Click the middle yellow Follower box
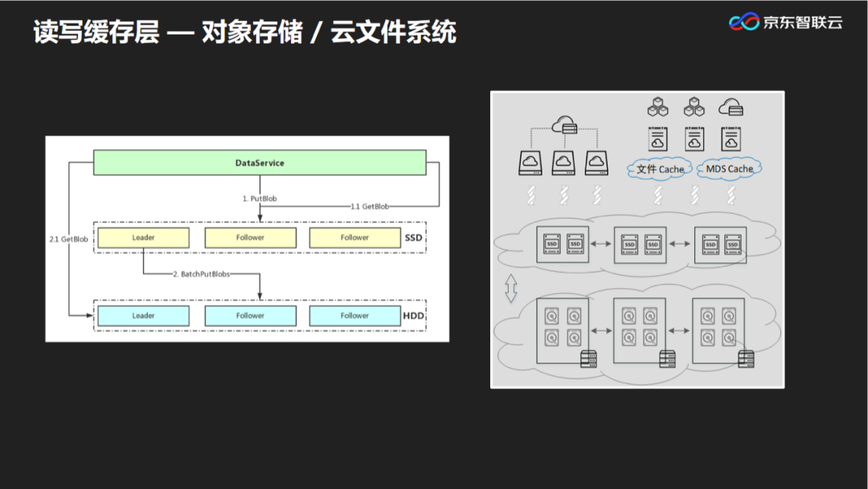This screenshot has height=489, width=868. (x=250, y=237)
